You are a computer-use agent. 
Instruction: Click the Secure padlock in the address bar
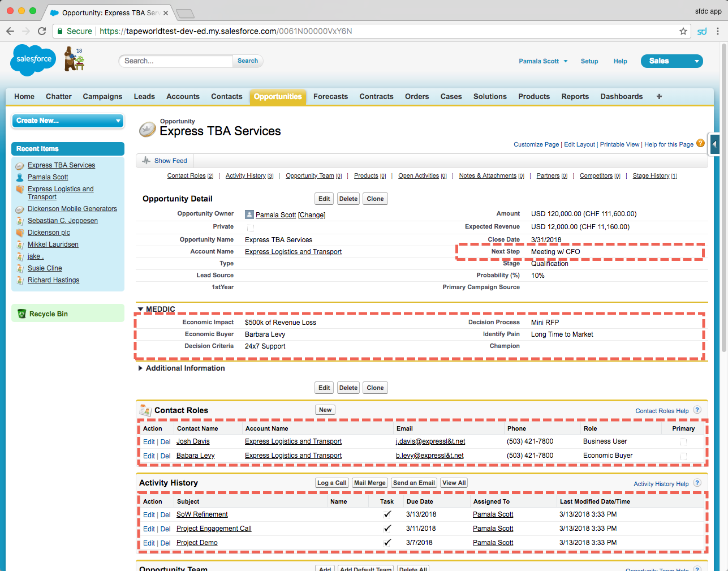tap(59, 31)
